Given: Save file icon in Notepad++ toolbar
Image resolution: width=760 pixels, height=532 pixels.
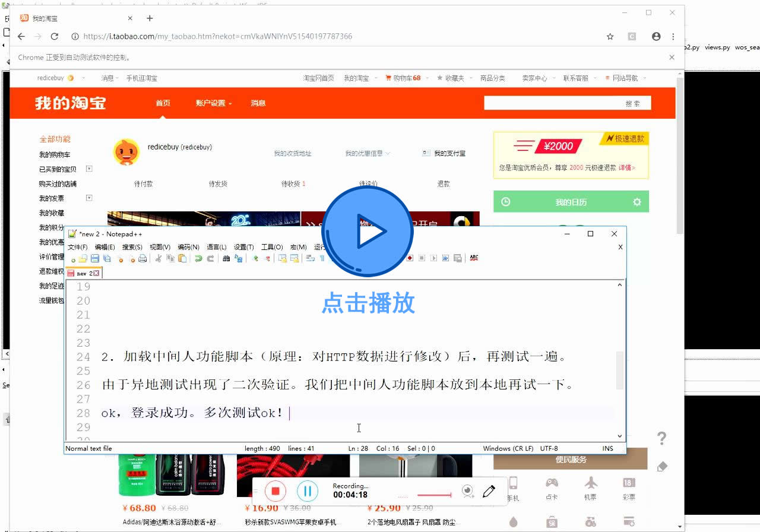Looking at the screenshot, I should [94, 258].
